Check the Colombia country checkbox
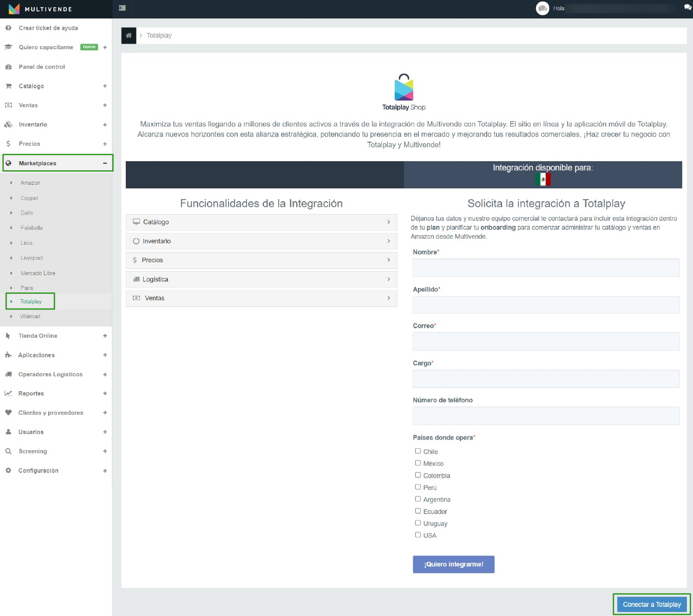The image size is (693, 616). [x=418, y=475]
